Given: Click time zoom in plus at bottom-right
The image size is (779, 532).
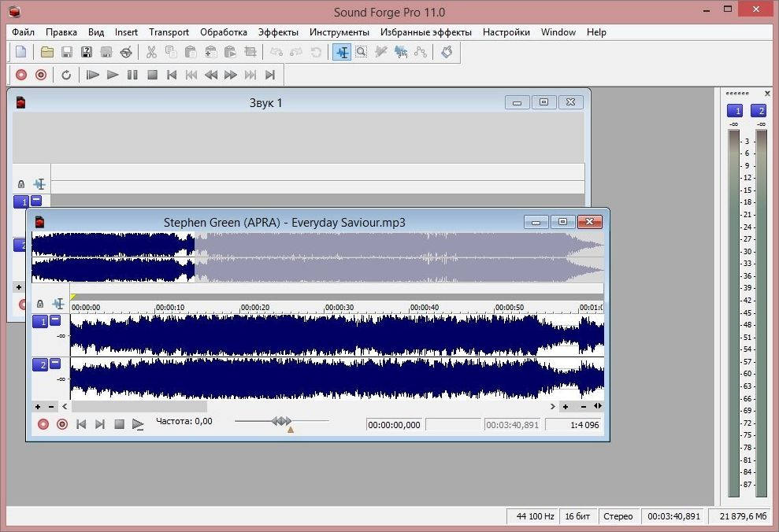Looking at the screenshot, I should [566, 406].
